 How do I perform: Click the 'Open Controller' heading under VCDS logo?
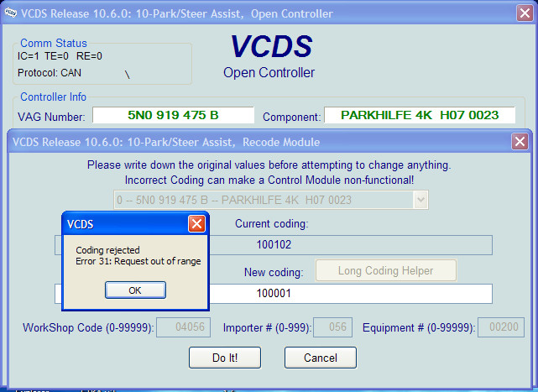click(269, 73)
